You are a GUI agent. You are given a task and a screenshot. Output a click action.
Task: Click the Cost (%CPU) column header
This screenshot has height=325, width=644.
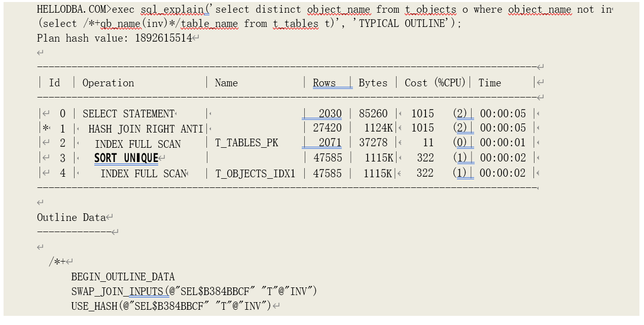coord(435,83)
